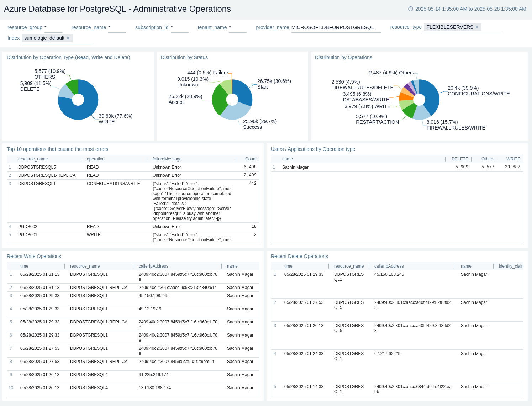Remove the sumologic_default index tag
This screenshot has height=406, width=532.
[68, 38]
